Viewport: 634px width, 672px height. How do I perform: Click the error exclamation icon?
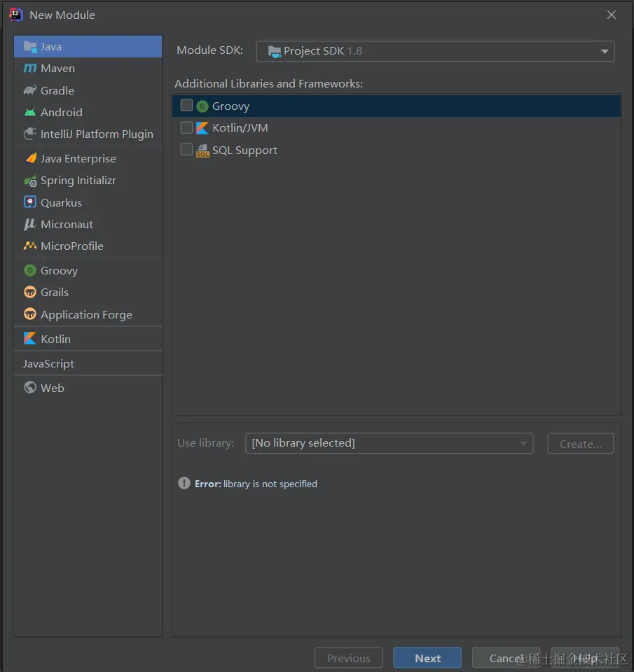tap(184, 484)
